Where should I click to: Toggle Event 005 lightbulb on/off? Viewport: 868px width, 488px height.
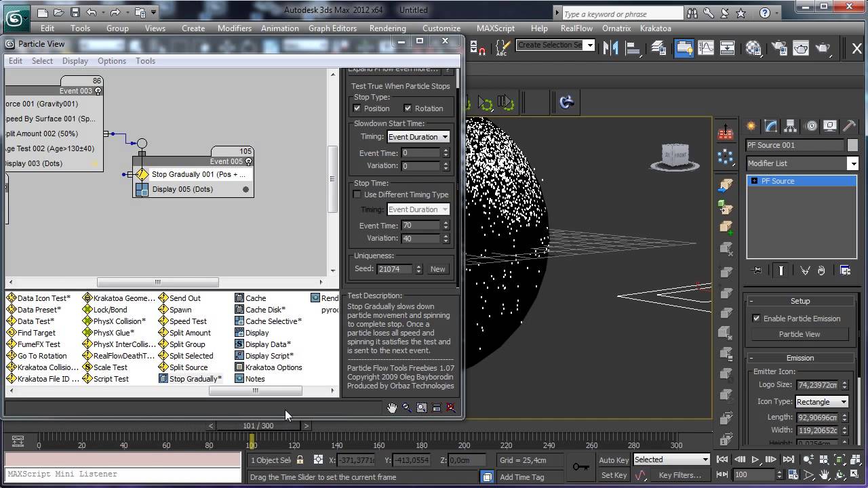[248, 161]
